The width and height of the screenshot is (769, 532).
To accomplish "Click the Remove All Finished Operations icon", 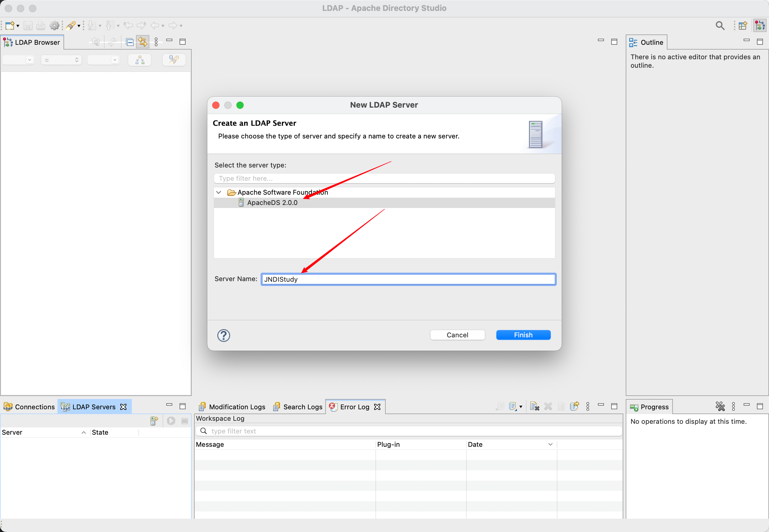I will 720,406.
